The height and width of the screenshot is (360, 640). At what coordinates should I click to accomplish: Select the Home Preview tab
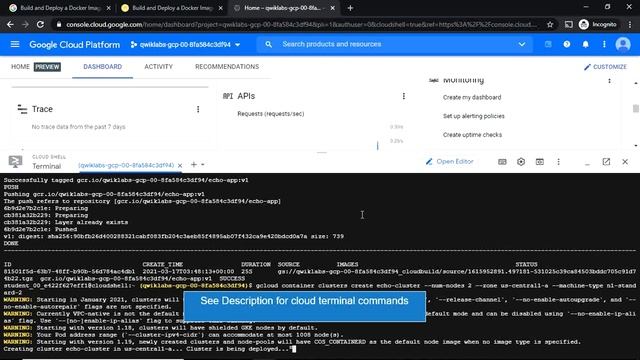[x=36, y=67]
